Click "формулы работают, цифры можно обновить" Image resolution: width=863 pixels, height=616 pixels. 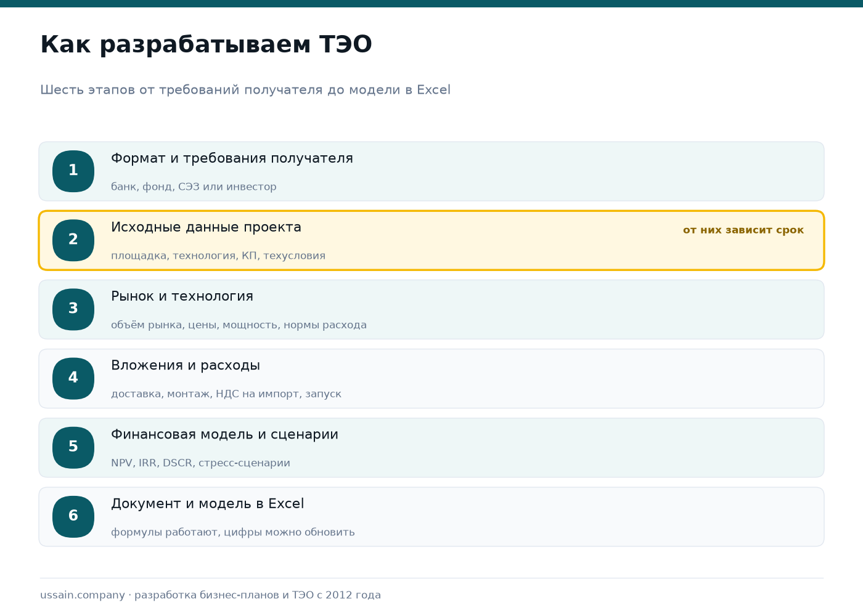coord(233,532)
